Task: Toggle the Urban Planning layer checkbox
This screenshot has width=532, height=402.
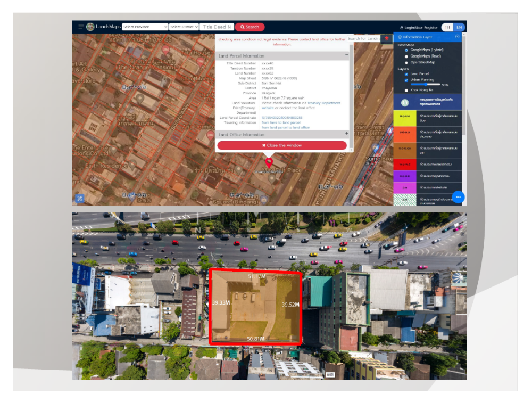Action: 406,80
